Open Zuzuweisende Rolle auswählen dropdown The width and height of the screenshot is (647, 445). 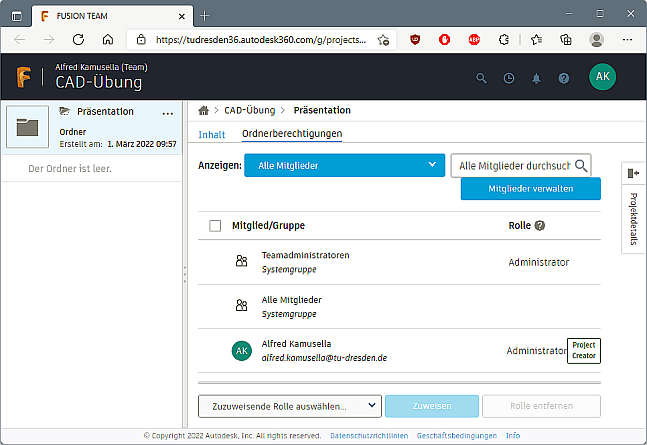[x=290, y=406]
